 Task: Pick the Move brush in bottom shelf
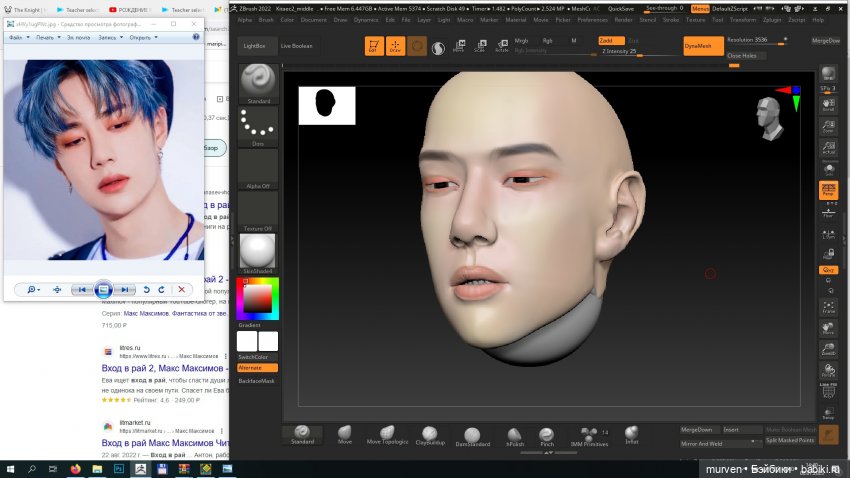coord(345,435)
